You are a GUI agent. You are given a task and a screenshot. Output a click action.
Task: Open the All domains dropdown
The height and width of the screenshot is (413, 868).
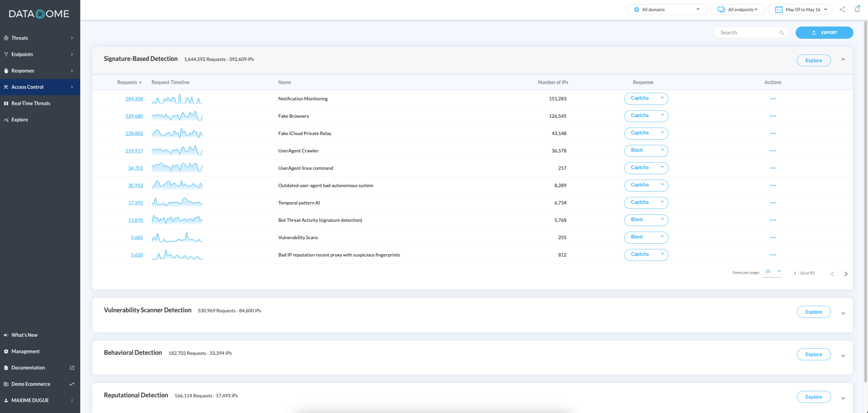click(667, 10)
